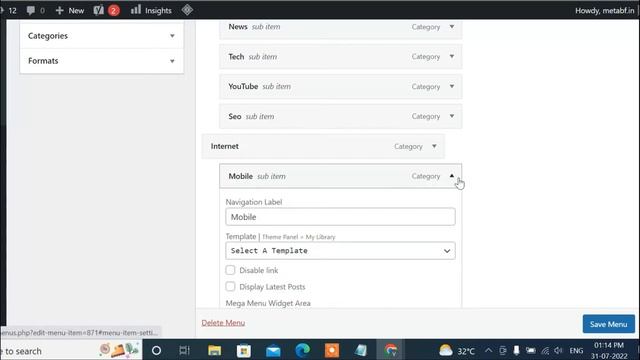Viewport: 640px width, 360px height.
Task: Click the Theme Panel > My Library text
Action: 298,237
